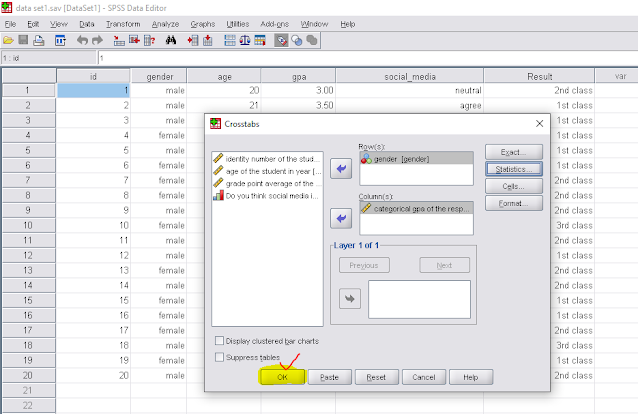638x414 pixels.
Task: Click the cell value edit field showing 1
Action: point(367,58)
